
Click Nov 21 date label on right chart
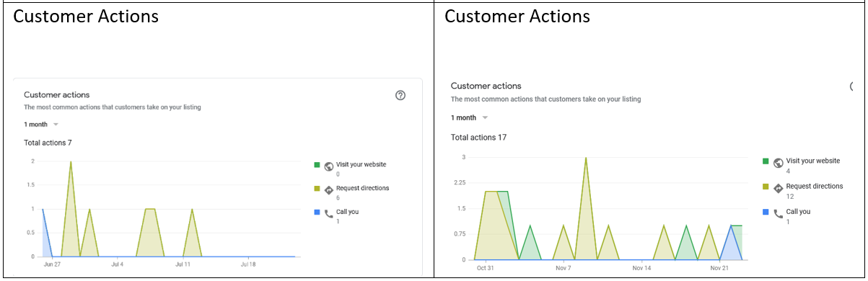719,267
